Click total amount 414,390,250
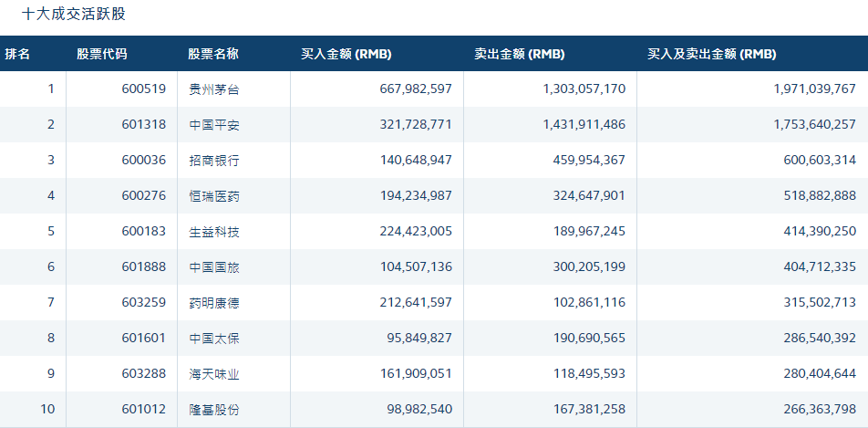Viewport: 868px width, 428px height. coord(820,231)
